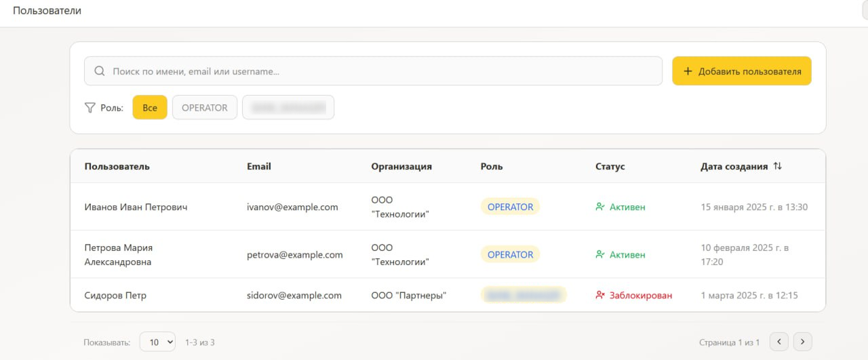Click the Email column header
The width and height of the screenshot is (868, 360).
[258, 166]
